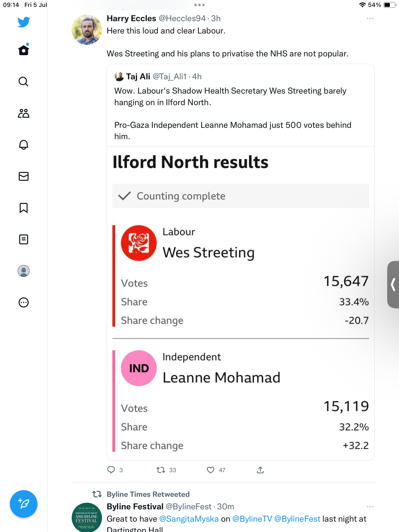Open the Profile avatar icon
The width and height of the screenshot is (399, 532).
(x=24, y=271)
